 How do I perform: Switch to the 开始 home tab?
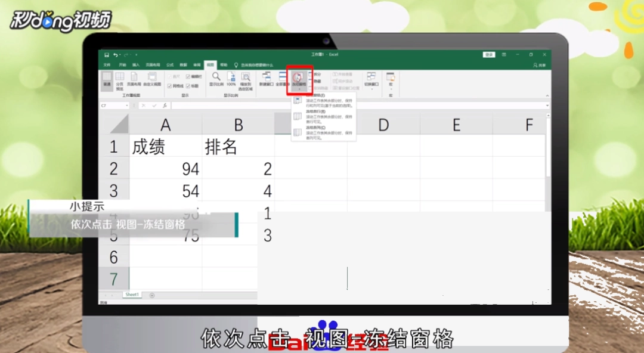[122, 65]
